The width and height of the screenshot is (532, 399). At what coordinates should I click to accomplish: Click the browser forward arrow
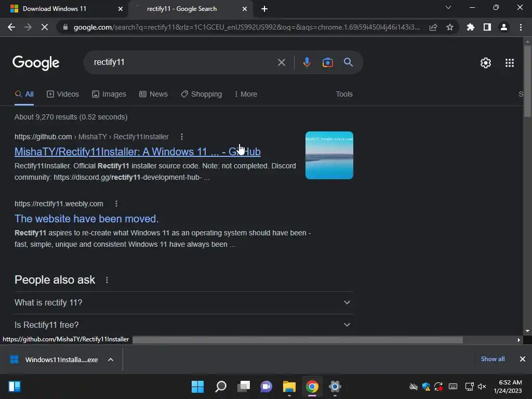[x=28, y=27]
